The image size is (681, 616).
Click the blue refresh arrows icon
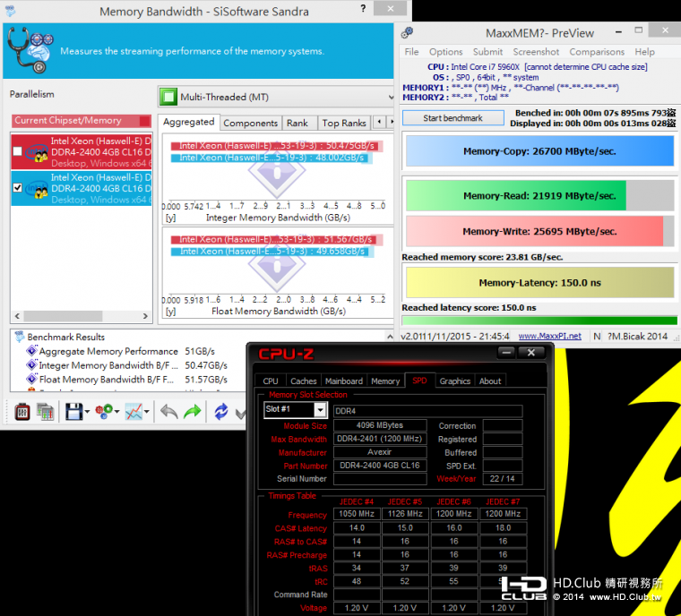click(x=220, y=412)
